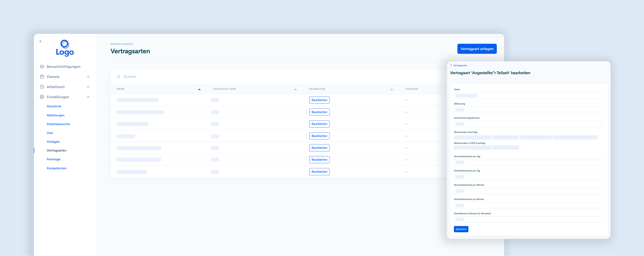
Task: Click the Einstellungen gear icon
Action: coord(42,97)
